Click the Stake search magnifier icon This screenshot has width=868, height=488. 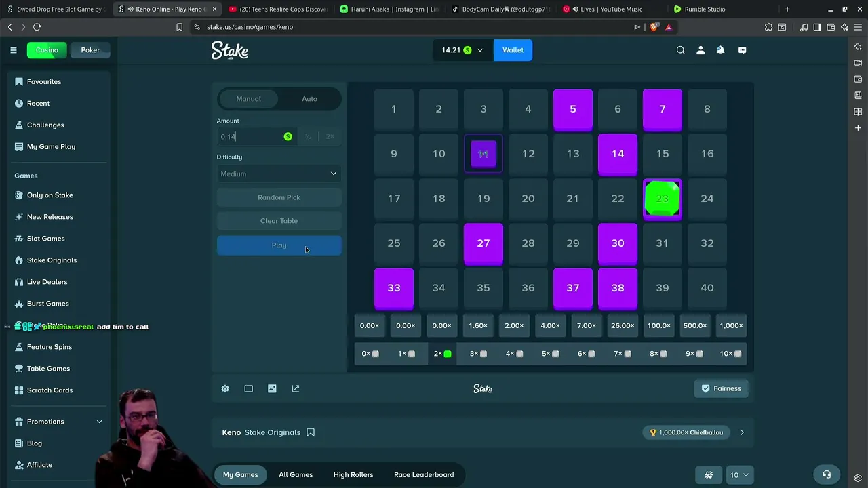[x=681, y=50]
